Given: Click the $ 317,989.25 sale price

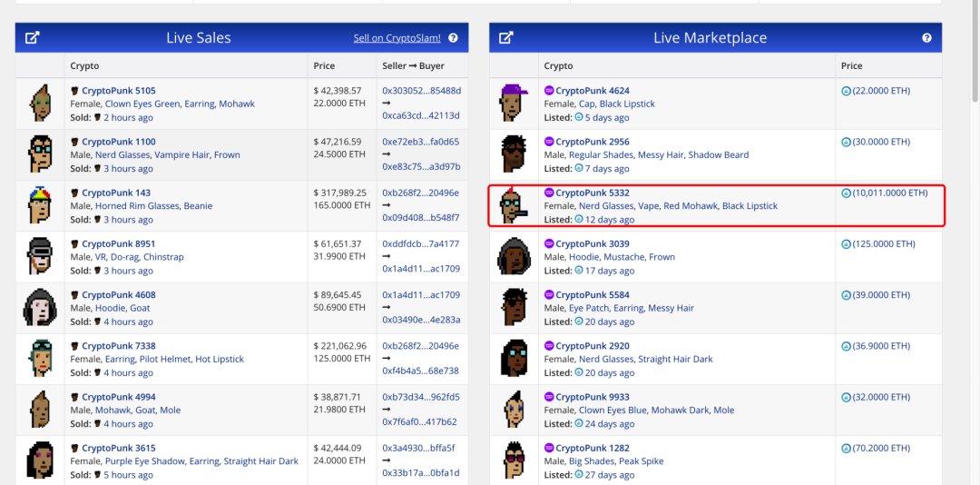Looking at the screenshot, I should pos(340,193).
